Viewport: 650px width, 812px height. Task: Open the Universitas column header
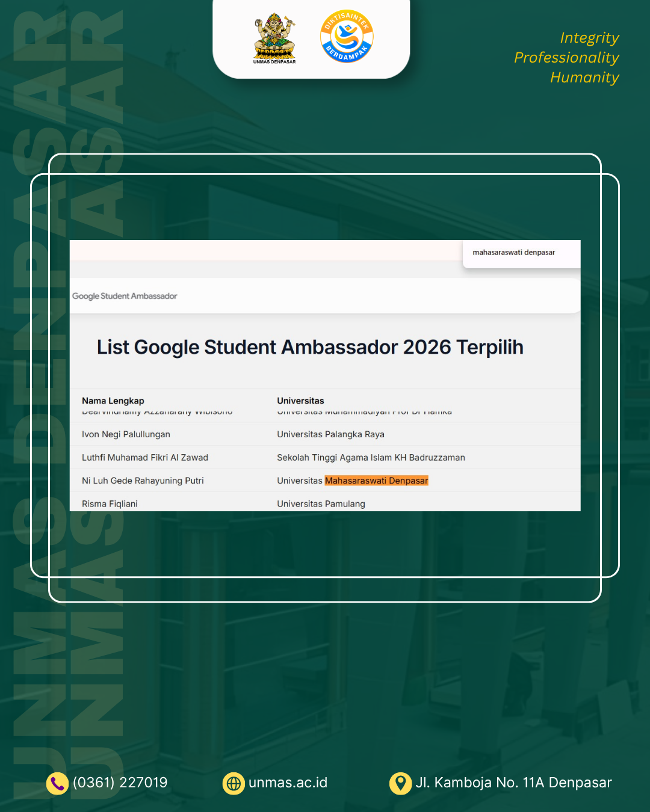pos(300,401)
